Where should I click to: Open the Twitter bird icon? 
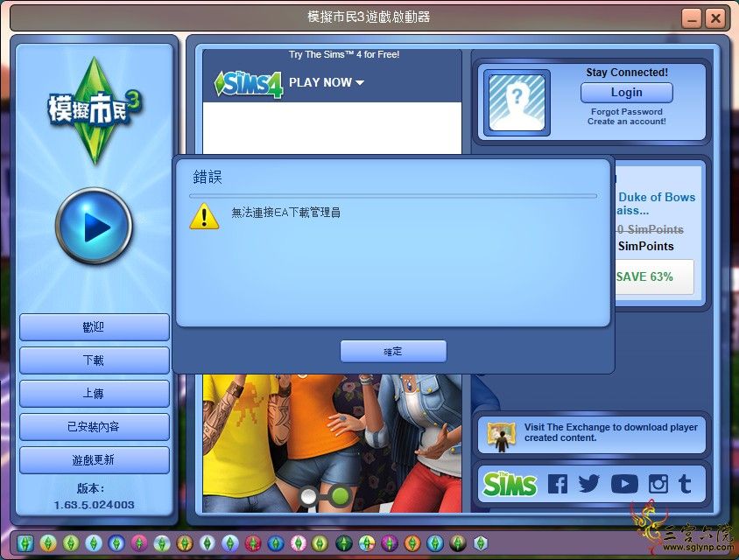588,484
